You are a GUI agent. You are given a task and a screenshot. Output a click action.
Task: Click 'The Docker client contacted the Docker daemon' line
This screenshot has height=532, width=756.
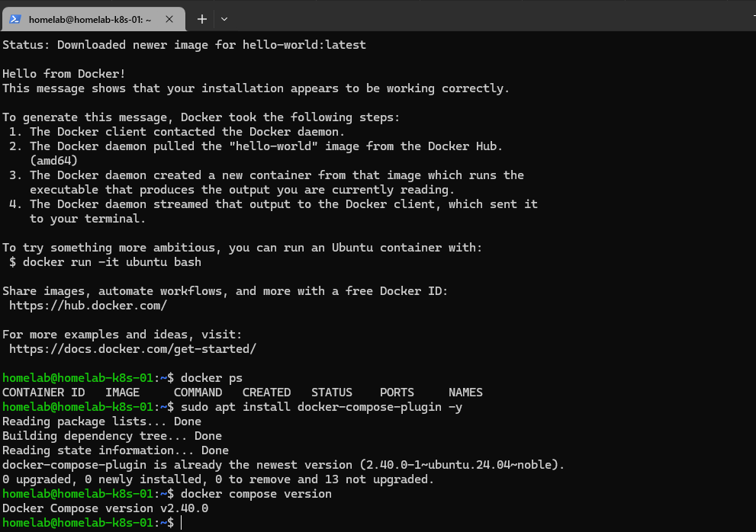177,132
